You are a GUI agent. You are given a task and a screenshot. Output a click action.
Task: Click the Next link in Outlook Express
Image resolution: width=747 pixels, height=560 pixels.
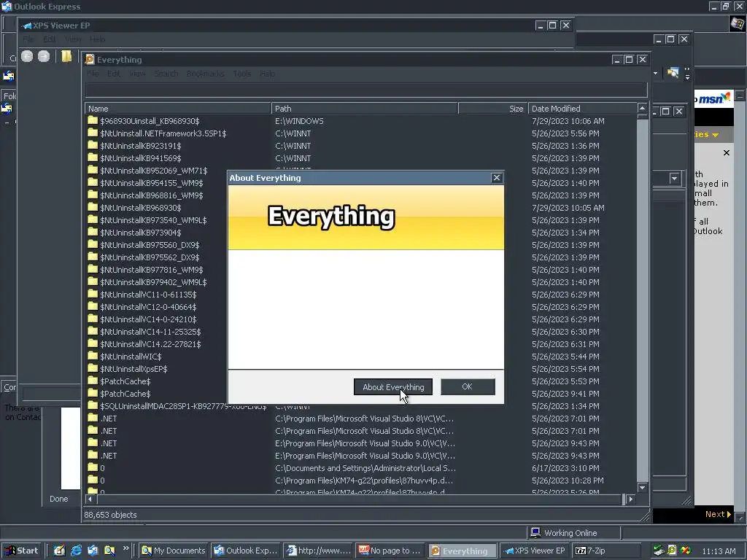718,514
